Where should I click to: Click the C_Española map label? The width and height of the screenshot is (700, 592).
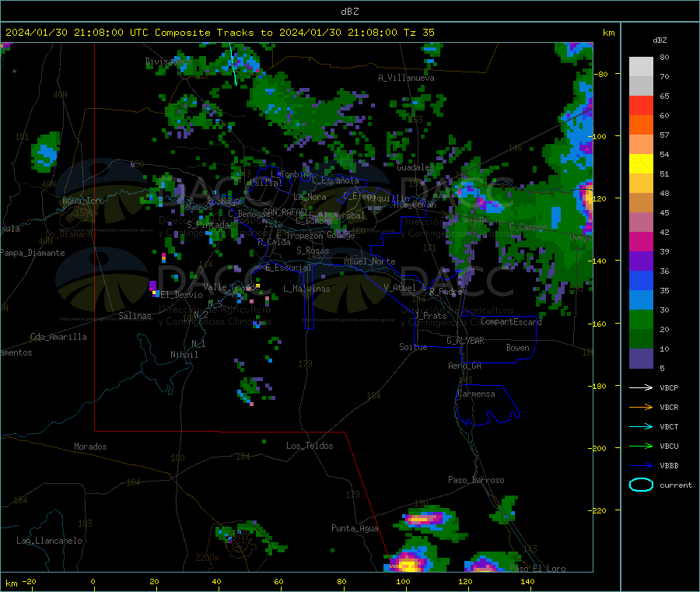(x=335, y=180)
